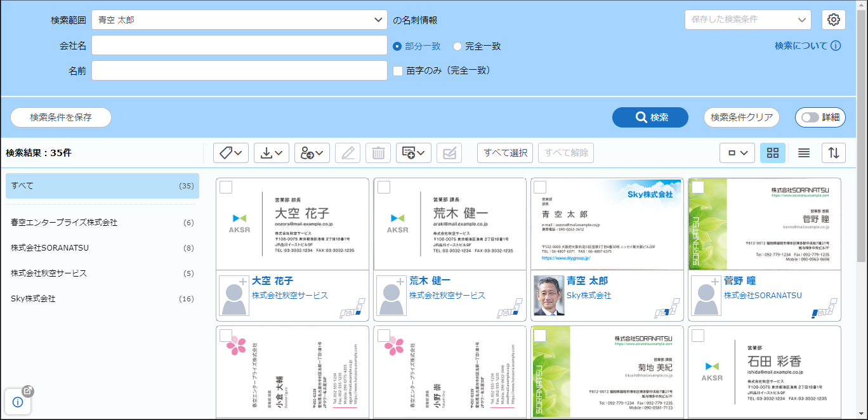
Task: Switch to grid card view
Action: (772, 153)
